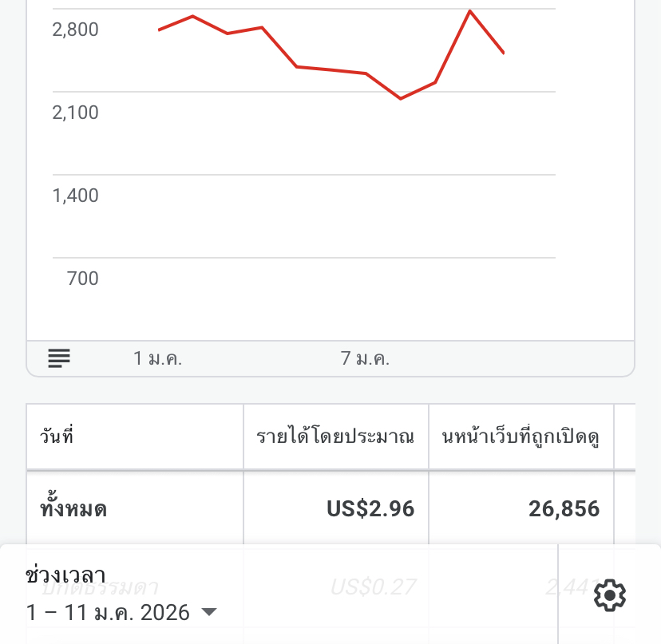Click the 26,856 total page views cell
This screenshot has height=644, width=661.
click(564, 508)
